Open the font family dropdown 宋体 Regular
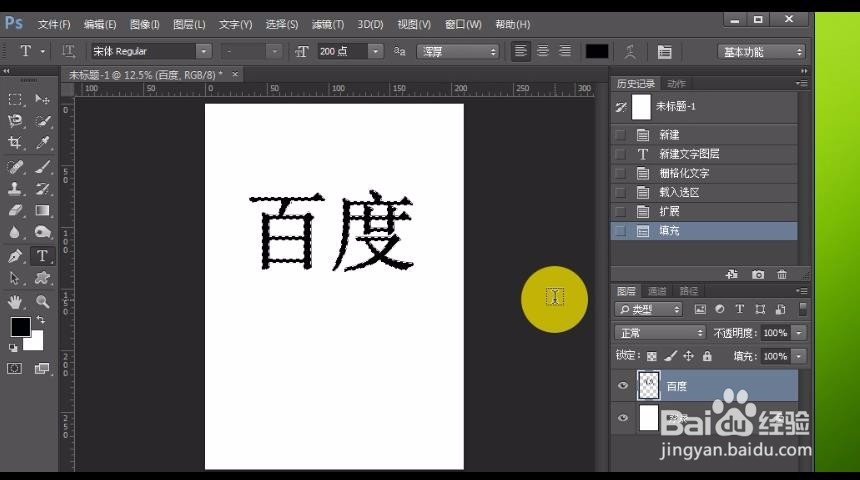 click(203, 51)
